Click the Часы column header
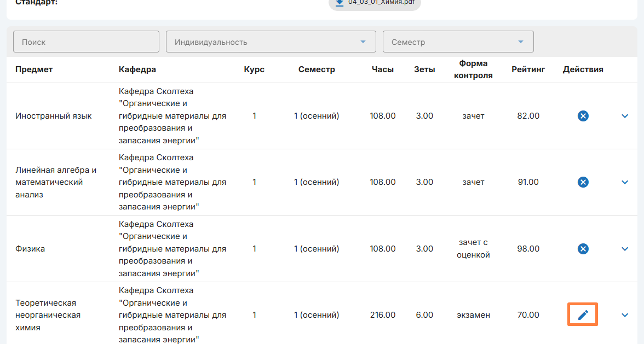The height and width of the screenshot is (344, 644). pyautogui.click(x=382, y=69)
